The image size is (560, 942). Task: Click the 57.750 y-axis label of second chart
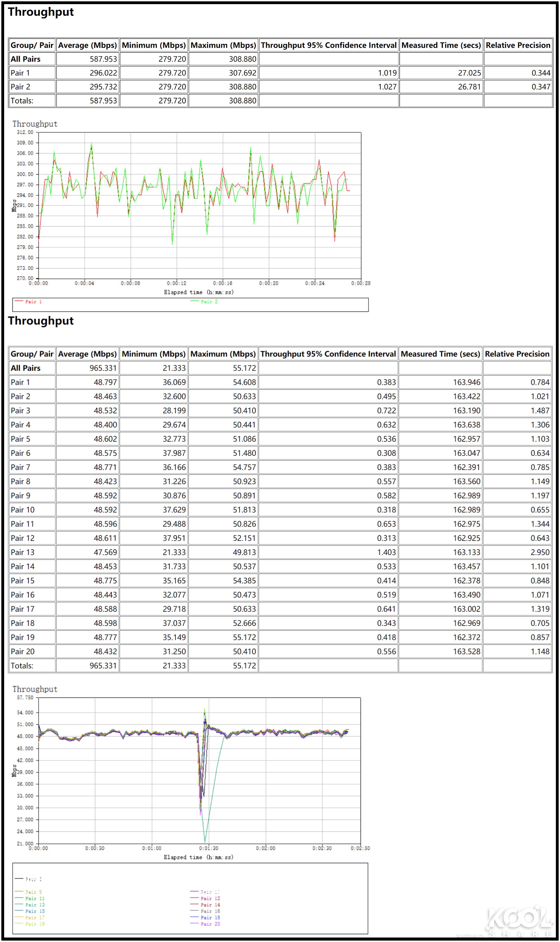point(25,698)
